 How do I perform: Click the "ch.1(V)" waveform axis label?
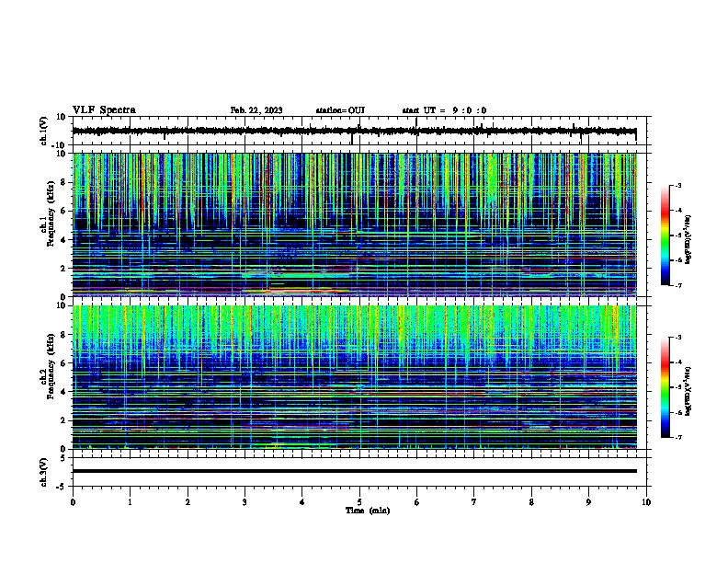[43, 131]
